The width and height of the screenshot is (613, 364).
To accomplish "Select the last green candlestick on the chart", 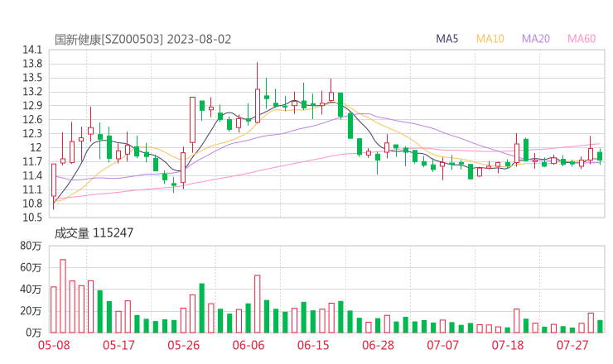I will coord(600,156).
